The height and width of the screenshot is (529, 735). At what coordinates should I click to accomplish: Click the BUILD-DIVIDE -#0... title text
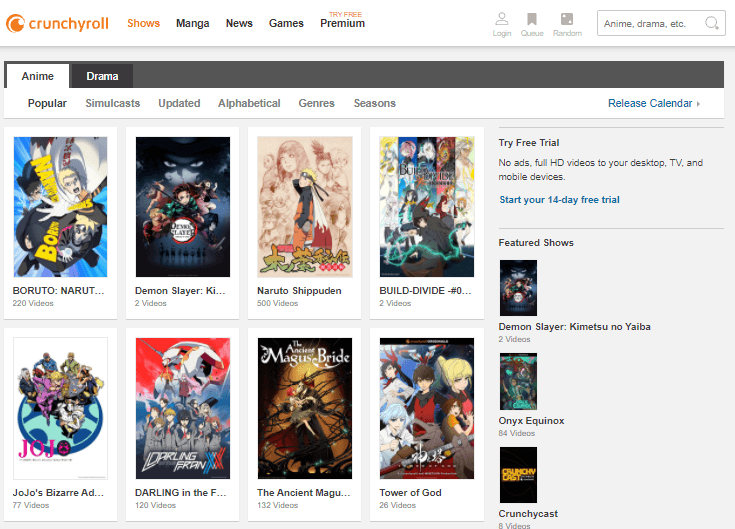pos(425,291)
